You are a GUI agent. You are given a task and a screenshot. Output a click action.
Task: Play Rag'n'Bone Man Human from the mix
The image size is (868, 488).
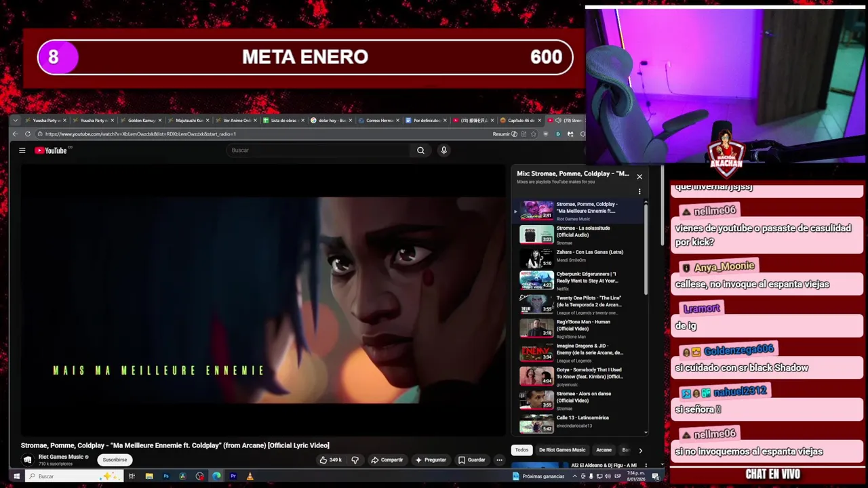click(x=580, y=329)
